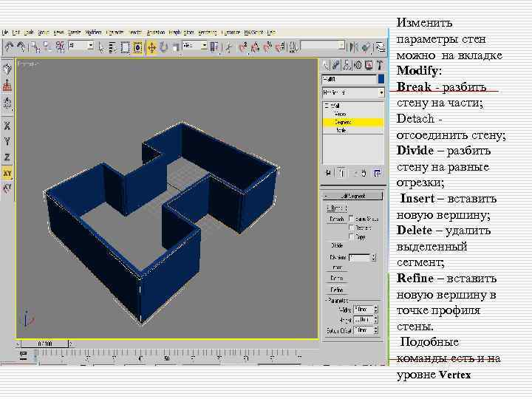Open the File menu
This screenshot has height=399, width=532.
[5, 33]
